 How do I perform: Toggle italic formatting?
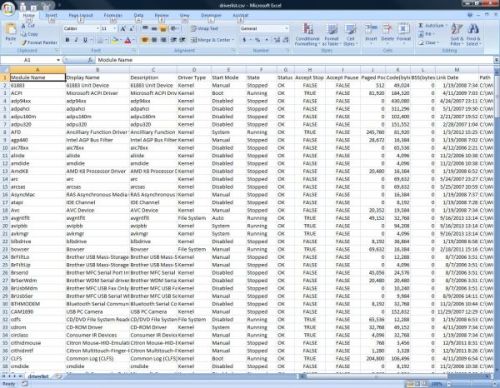tap(76, 40)
